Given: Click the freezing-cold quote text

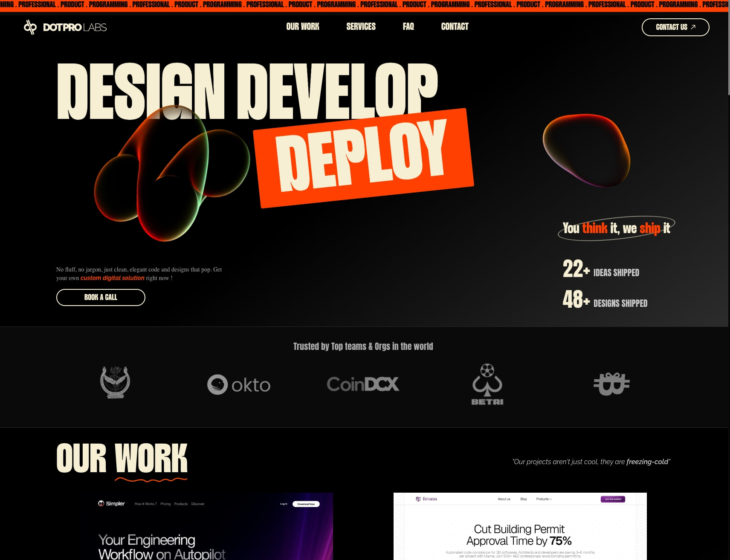Looking at the screenshot, I should 591,462.
